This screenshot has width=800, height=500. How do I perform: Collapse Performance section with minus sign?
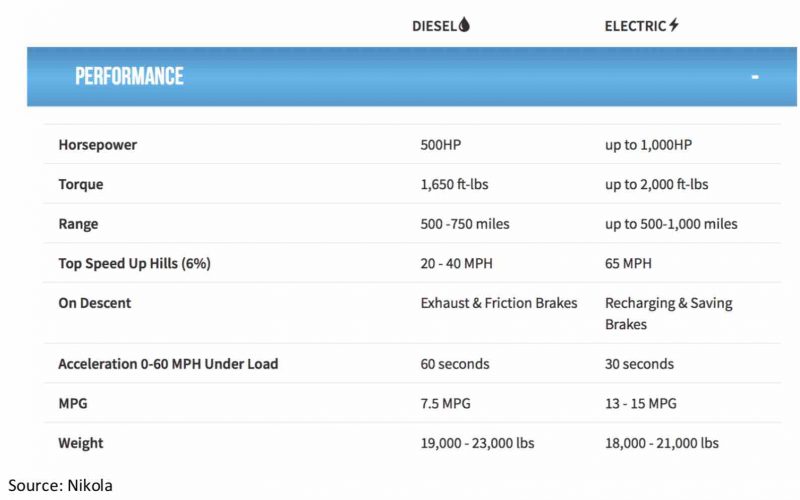(755, 77)
